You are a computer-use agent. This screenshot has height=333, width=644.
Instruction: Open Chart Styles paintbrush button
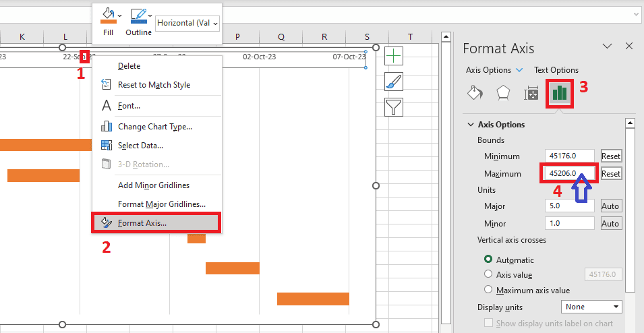click(394, 82)
